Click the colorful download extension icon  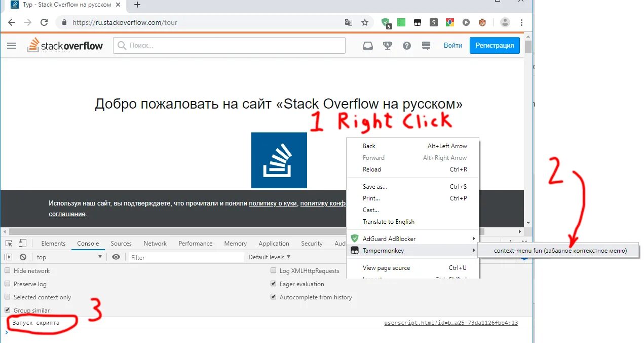pyautogui.click(x=450, y=22)
